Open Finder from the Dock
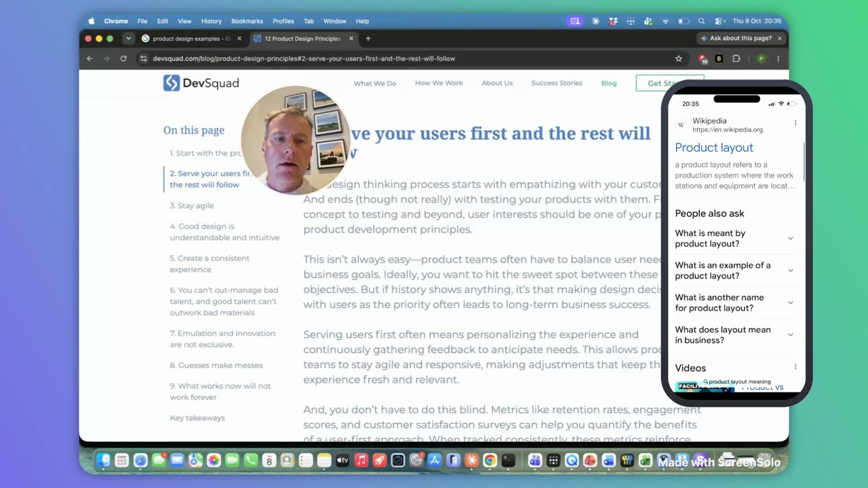This screenshot has height=488, width=868. pyautogui.click(x=103, y=461)
